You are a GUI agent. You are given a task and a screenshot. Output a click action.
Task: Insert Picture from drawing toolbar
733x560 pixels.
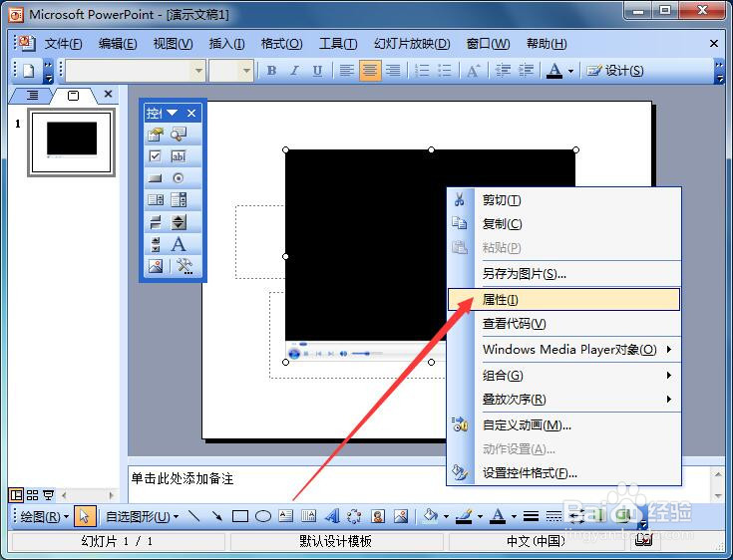(x=401, y=516)
